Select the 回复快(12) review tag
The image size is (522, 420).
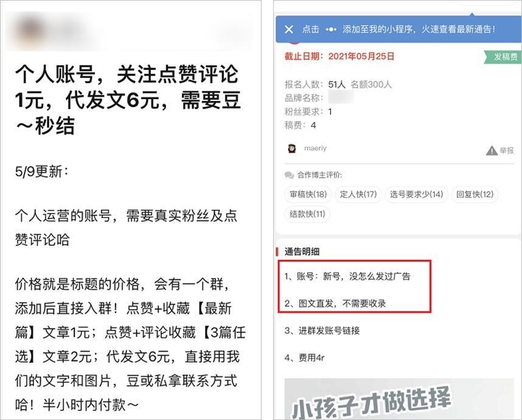coord(475,194)
